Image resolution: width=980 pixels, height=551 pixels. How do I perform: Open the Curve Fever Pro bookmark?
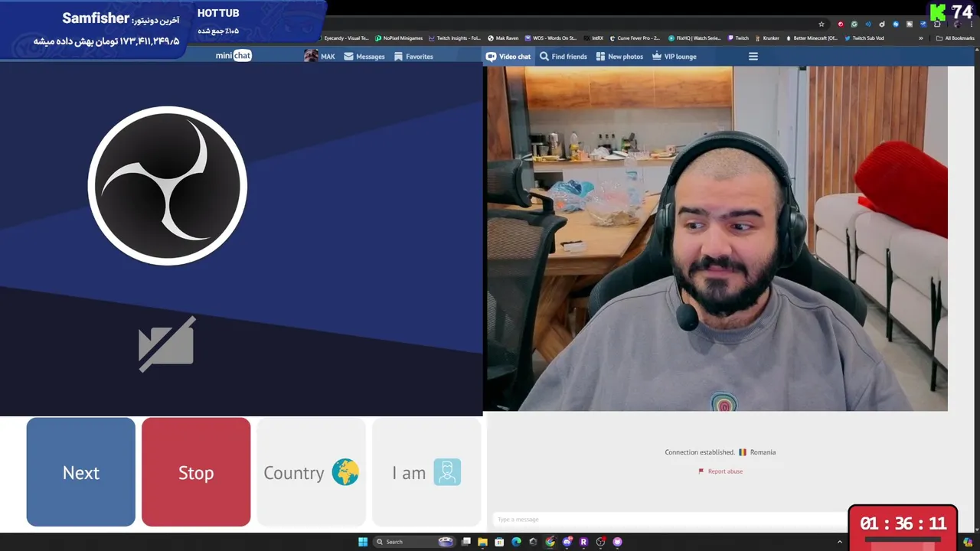coord(635,38)
